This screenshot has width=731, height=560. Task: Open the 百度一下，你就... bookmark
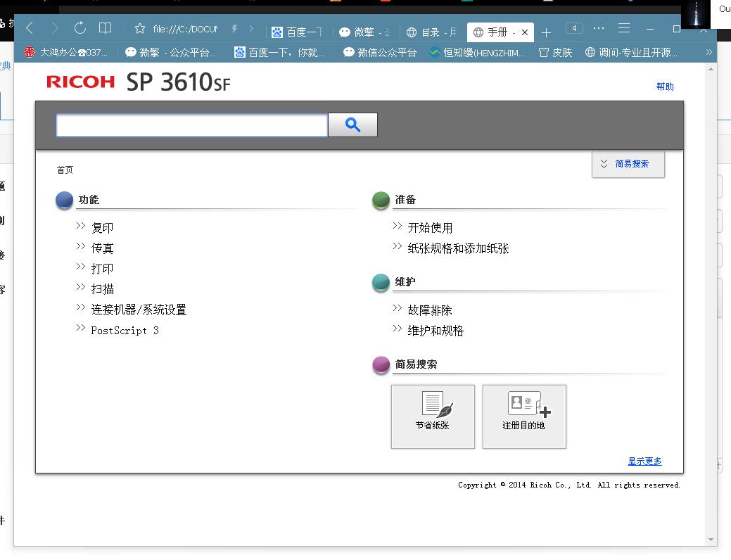pyautogui.click(x=279, y=53)
